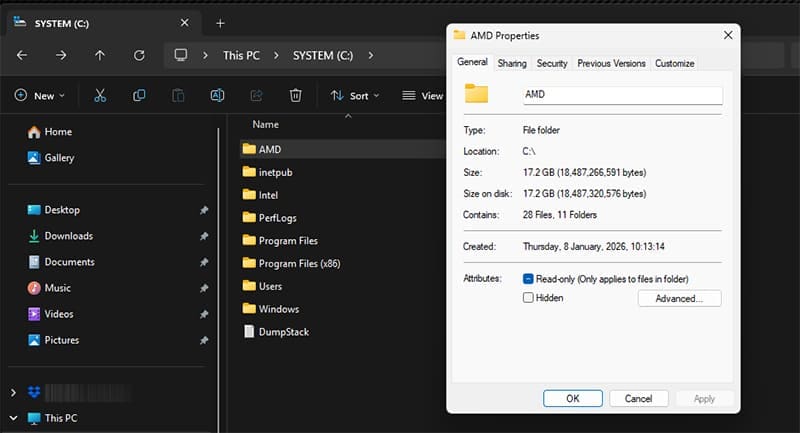Open a new tab with plus icon
Viewport: 800px width, 433px height.
(x=220, y=23)
